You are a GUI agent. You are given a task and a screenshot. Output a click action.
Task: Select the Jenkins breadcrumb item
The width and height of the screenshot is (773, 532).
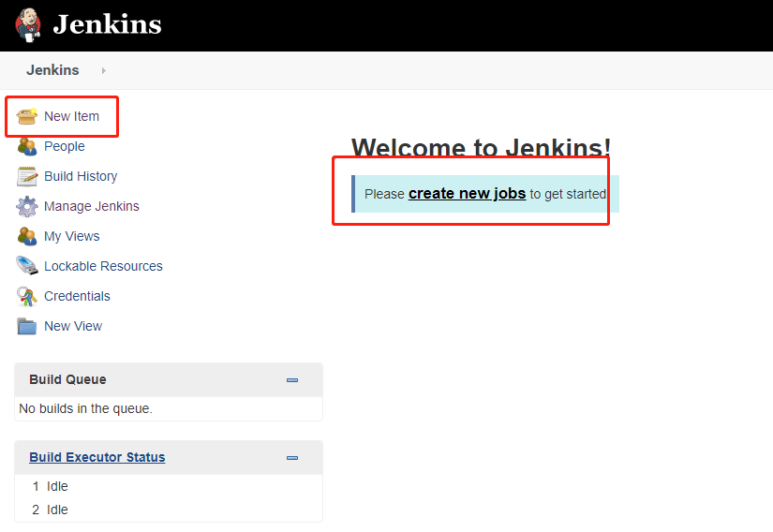click(x=52, y=70)
